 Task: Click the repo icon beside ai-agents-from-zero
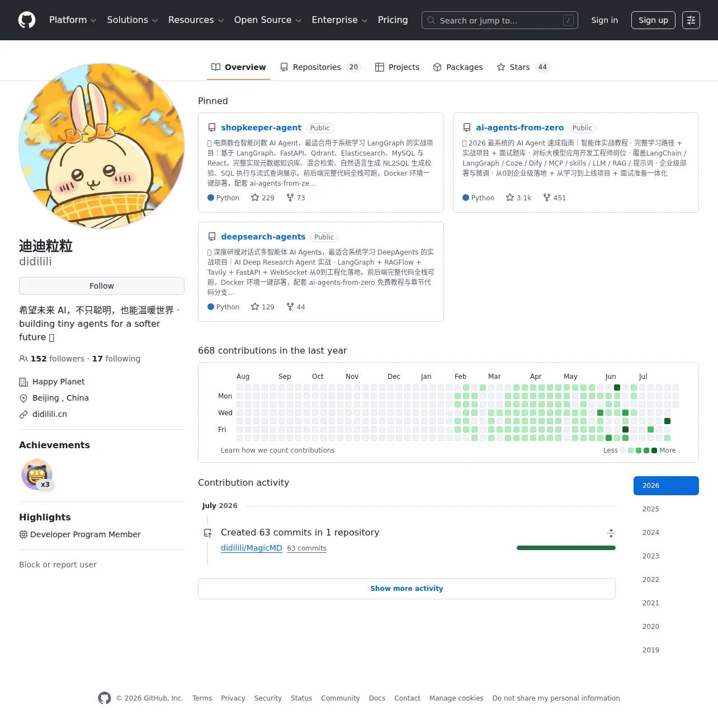click(x=467, y=128)
